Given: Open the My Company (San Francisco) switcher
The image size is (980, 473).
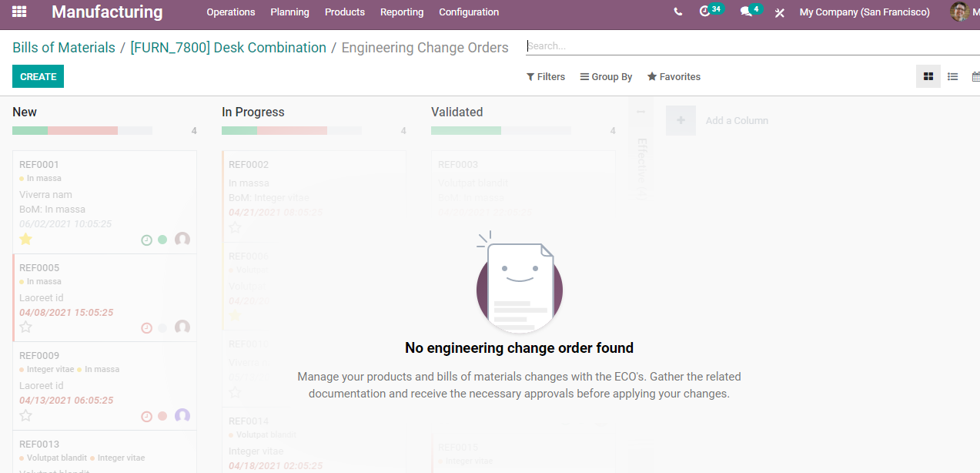Looking at the screenshot, I should click(x=865, y=12).
